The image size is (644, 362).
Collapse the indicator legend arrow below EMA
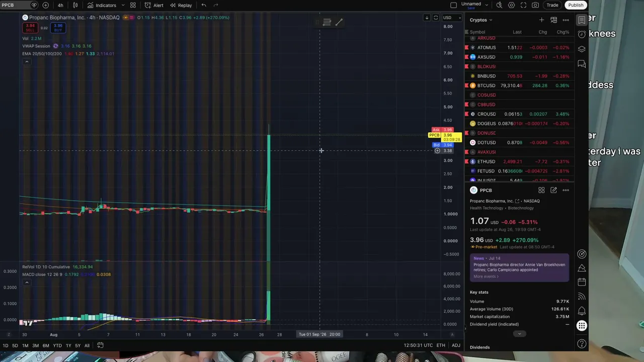pos(27,62)
